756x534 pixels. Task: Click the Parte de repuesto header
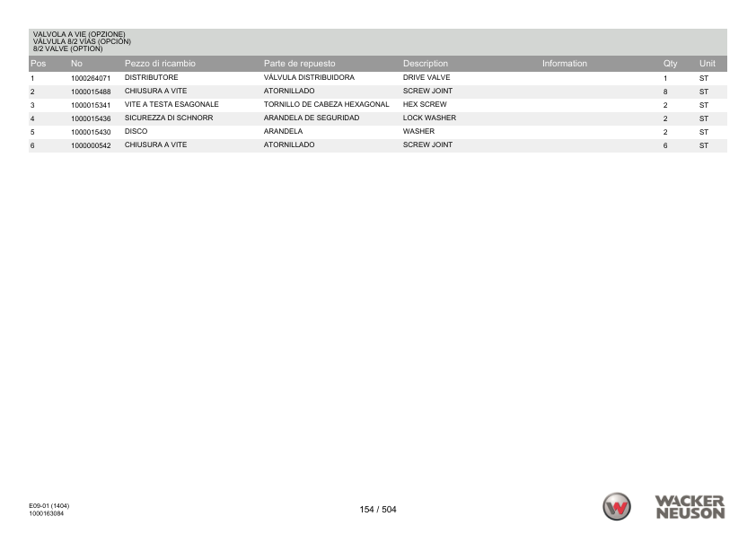[x=299, y=64]
